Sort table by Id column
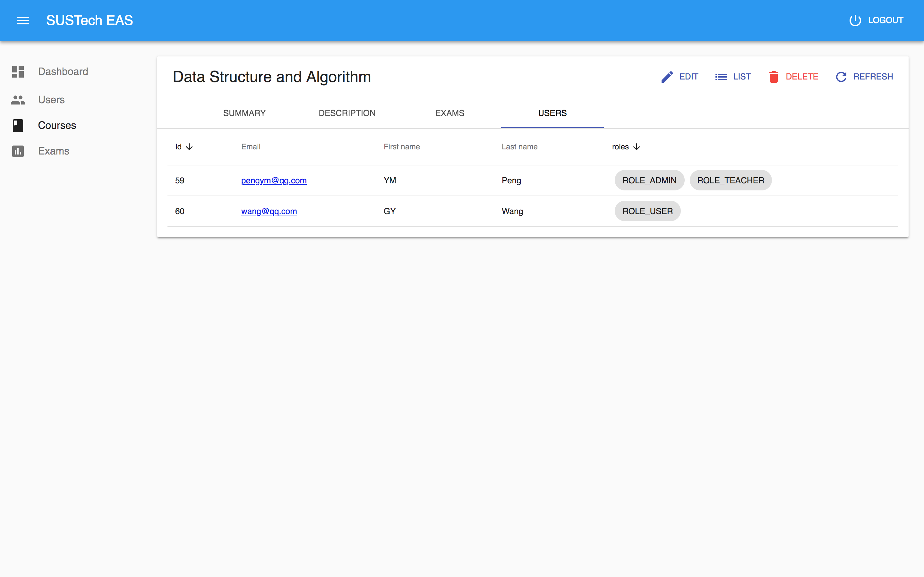924x577 pixels. click(184, 147)
